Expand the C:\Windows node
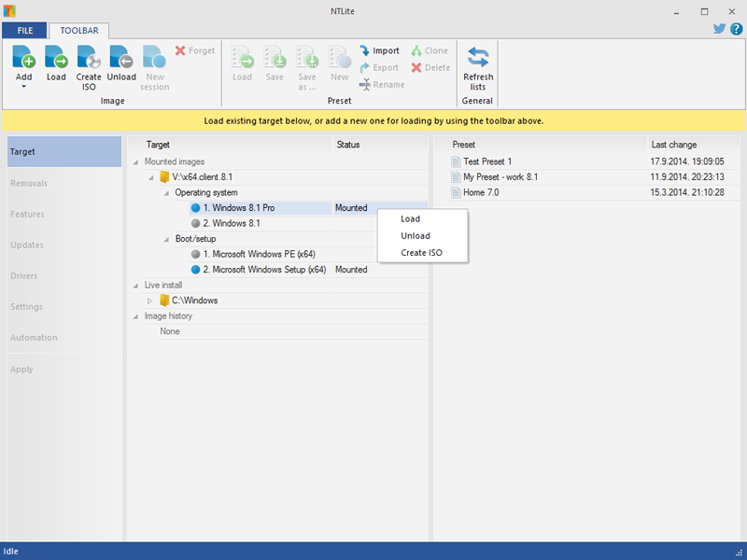This screenshot has width=747, height=560. pyautogui.click(x=149, y=301)
